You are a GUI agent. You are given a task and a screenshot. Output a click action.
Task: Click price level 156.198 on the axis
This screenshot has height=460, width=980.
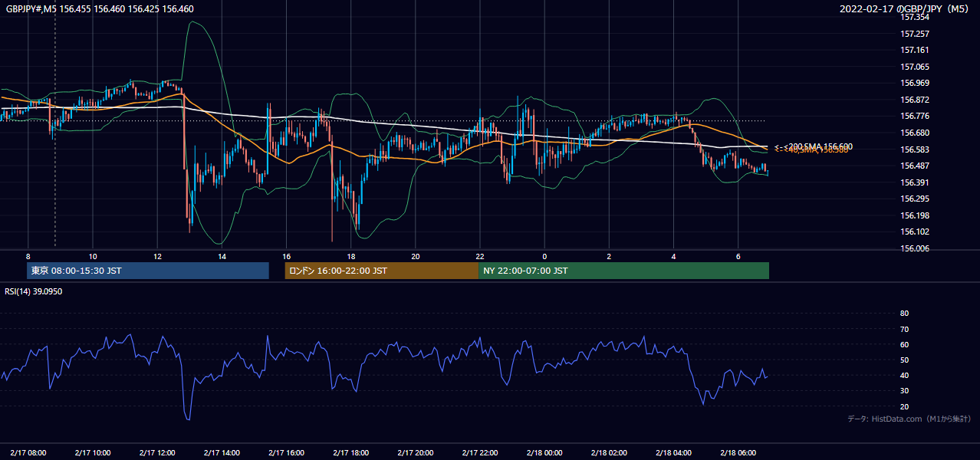(915, 216)
